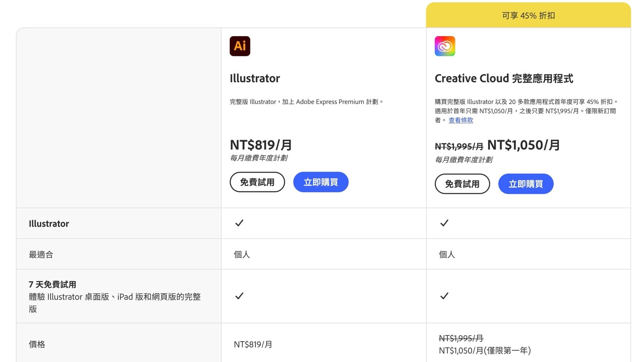The width and height of the screenshot is (644, 362).
Task: Click the Illustrator app icon
Action: pyautogui.click(x=239, y=46)
